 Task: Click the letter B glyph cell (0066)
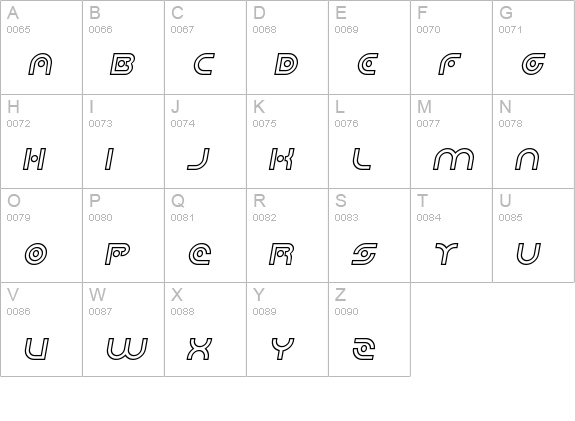coord(124,47)
